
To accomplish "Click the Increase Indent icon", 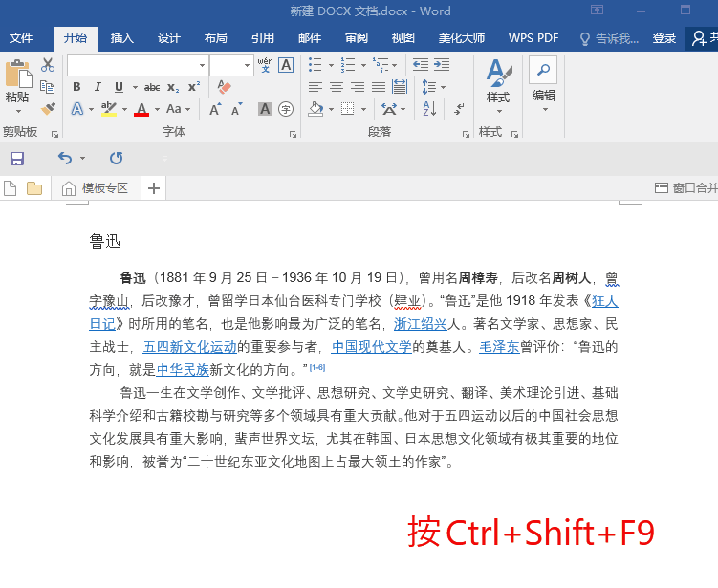I will (441, 65).
